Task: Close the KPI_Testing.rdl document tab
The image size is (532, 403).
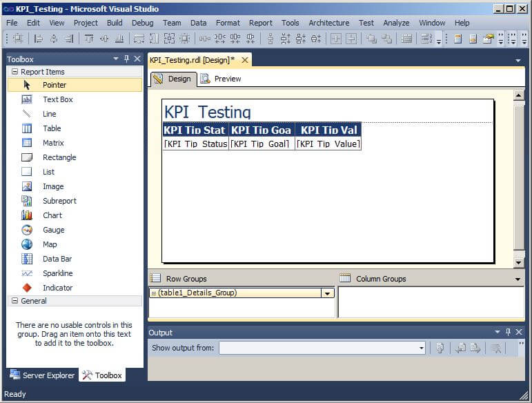Action: (x=245, y=60)
